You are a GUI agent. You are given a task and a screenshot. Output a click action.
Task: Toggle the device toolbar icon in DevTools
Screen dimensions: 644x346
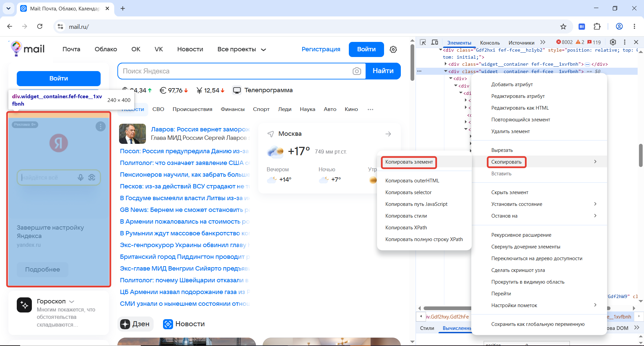435,42
